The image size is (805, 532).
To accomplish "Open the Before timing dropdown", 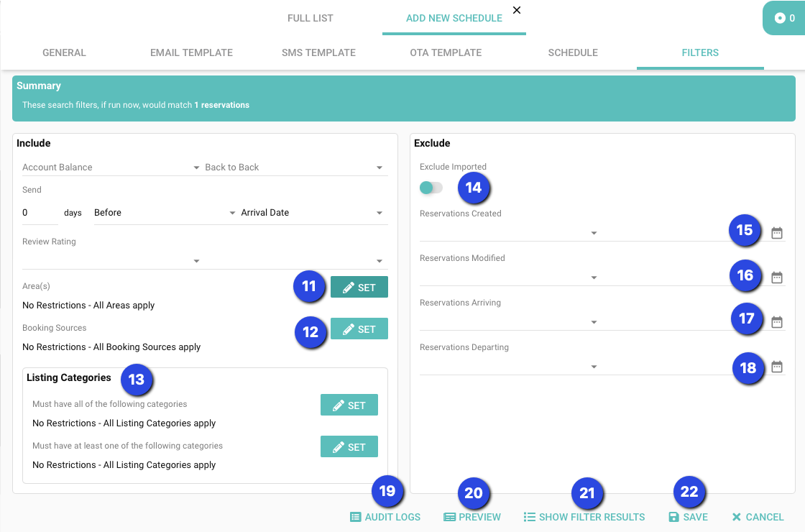I will pos(165,213).
